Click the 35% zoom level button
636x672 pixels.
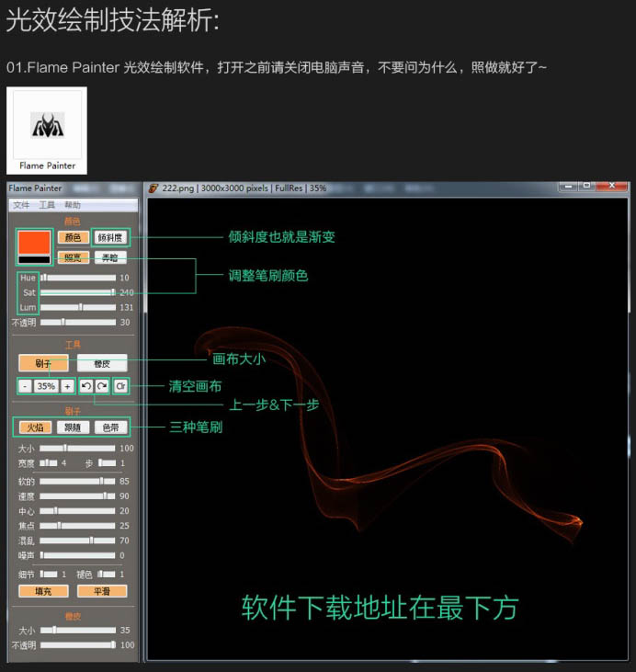pyautogui.click(x=46, y=386)
